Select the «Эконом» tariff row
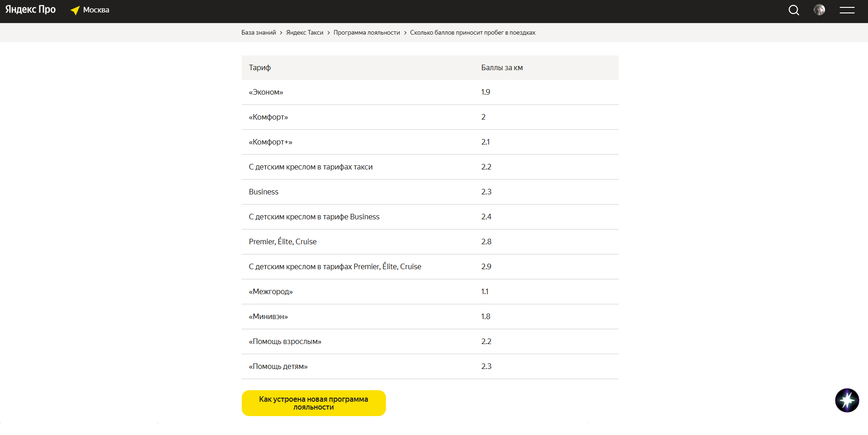This screenshot has width=868, height=435. (x=266, y=92)
